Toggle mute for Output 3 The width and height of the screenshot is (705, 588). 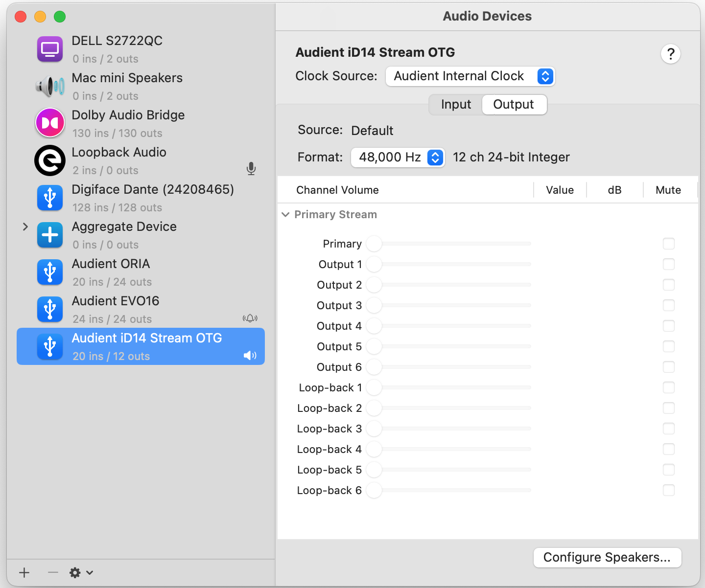pyautogui.click(x=669, y=305)
